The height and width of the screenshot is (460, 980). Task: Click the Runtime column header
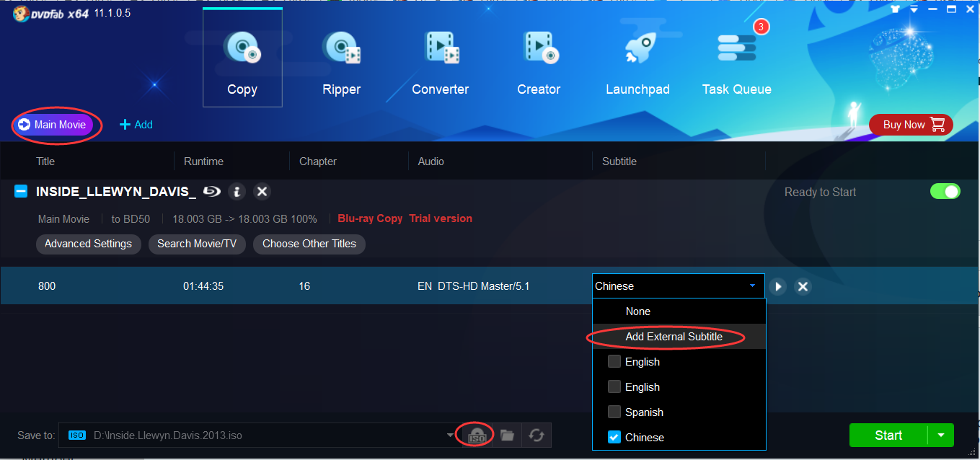pos(203,162)
